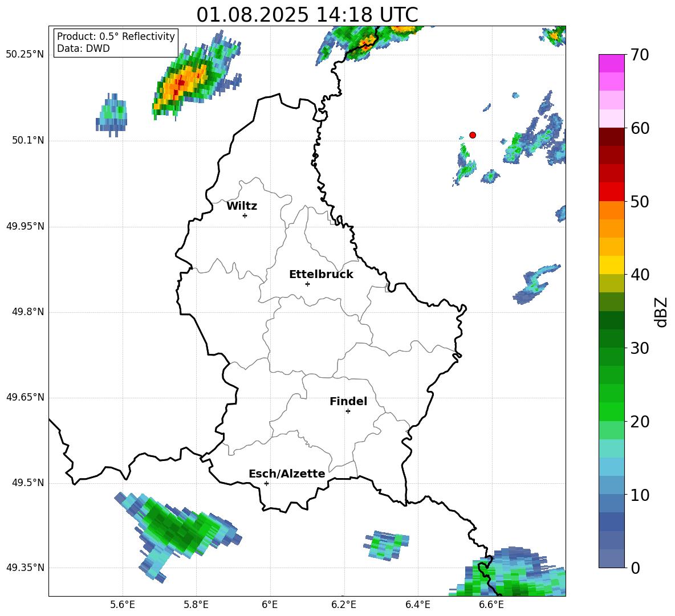Click the 6.4°E longitude label
The width and height of the screenshot is (675, 616).
click(x=417, y=605)
